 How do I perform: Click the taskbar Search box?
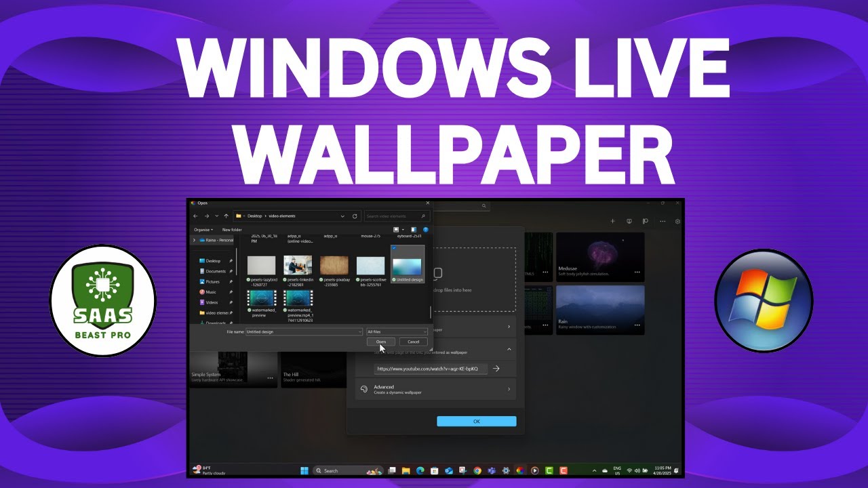(x=348, y=470)
